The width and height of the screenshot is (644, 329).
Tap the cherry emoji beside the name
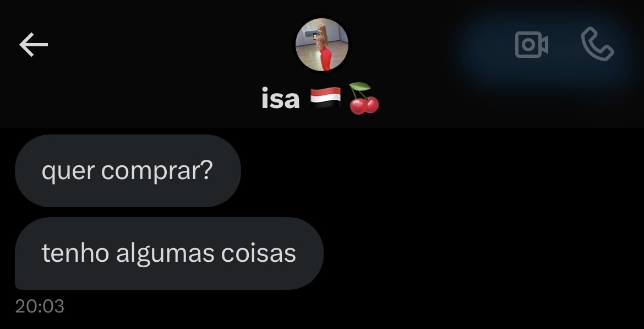click(x=364, y=98)
